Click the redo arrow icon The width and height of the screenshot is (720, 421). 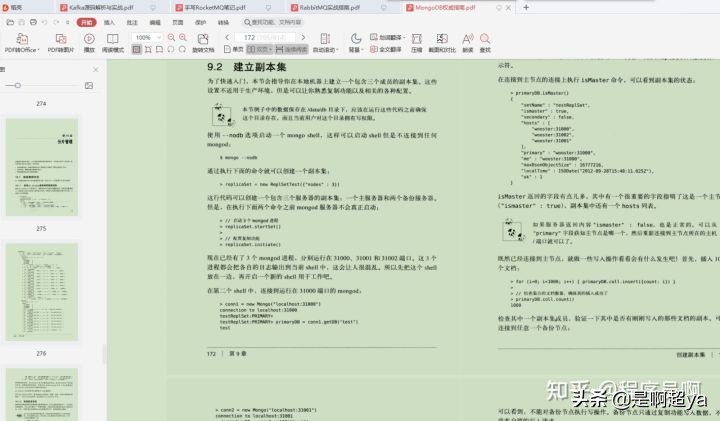(x=56, y=22)
